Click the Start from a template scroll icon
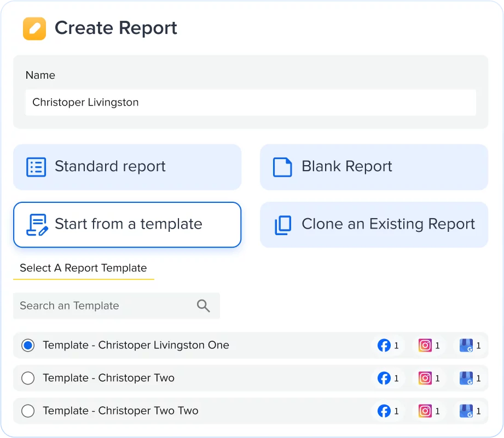This screenshot has width=504, height=438. coord(35,224)
